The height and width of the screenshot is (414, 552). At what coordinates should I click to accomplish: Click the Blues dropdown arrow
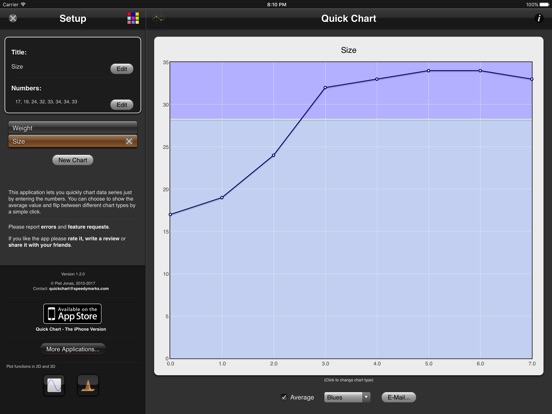[x=366, y=397]
